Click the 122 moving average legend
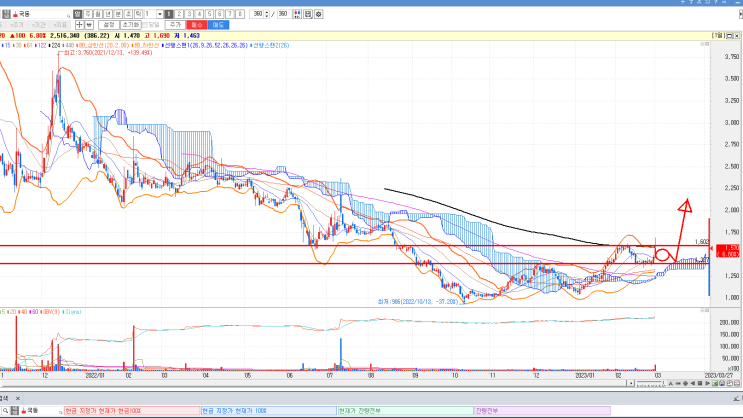This screenshot has width=743, height=418. coord(41,45)
